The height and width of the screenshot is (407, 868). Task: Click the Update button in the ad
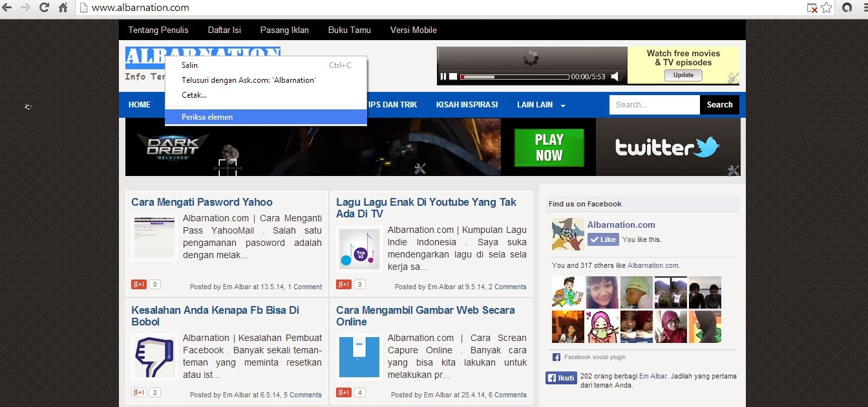683,75
